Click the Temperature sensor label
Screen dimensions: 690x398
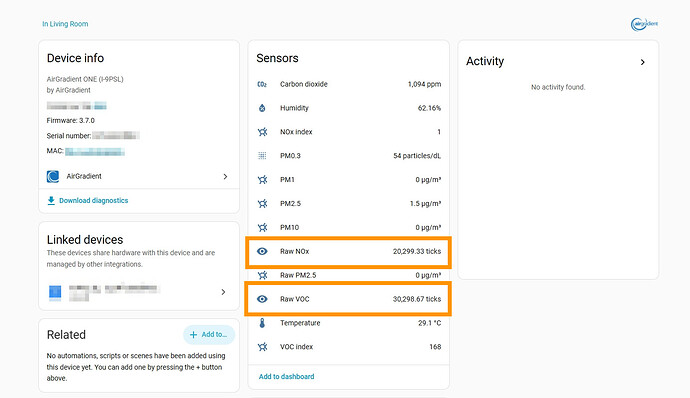[300, 323]
